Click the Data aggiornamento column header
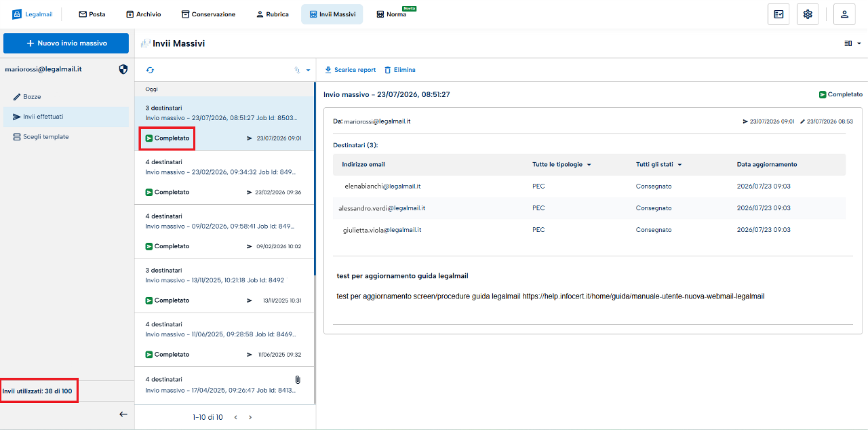 [x=767, y=165]
